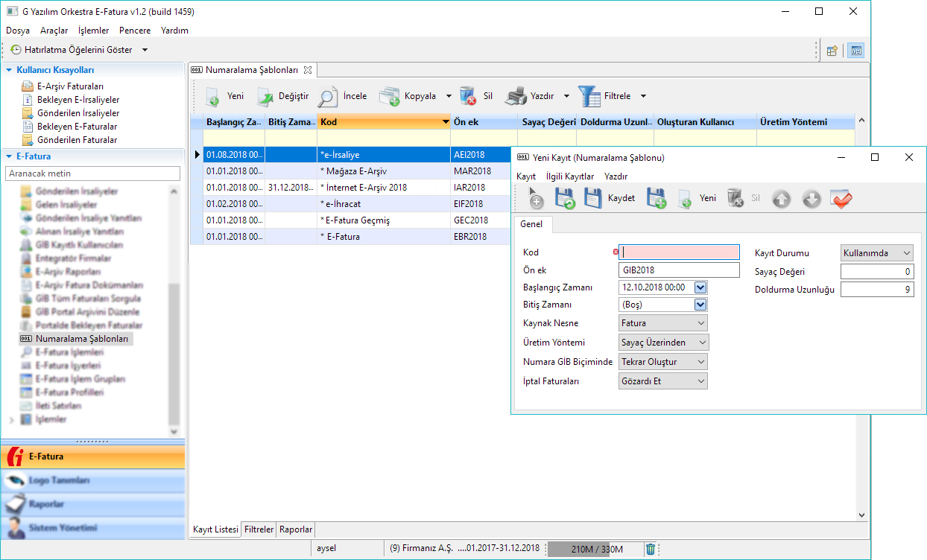Image resolution: width=927 pixels, height=560 pixels.
Task: Expand the Üretim Yöntemi dropdown
Action: 664,343
